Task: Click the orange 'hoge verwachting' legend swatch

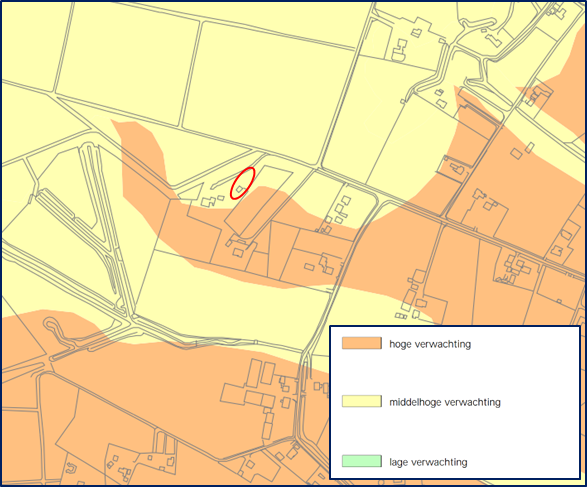Action: (x=362, y=343)
